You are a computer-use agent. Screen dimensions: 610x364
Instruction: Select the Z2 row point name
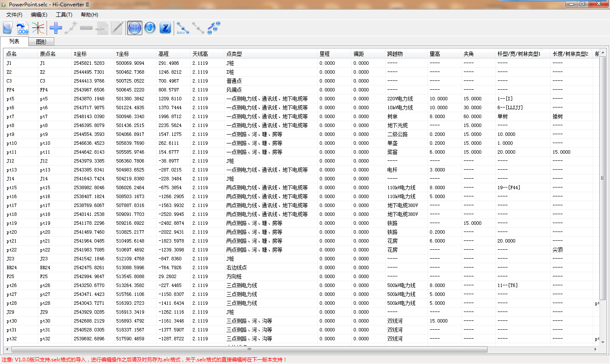9,72
